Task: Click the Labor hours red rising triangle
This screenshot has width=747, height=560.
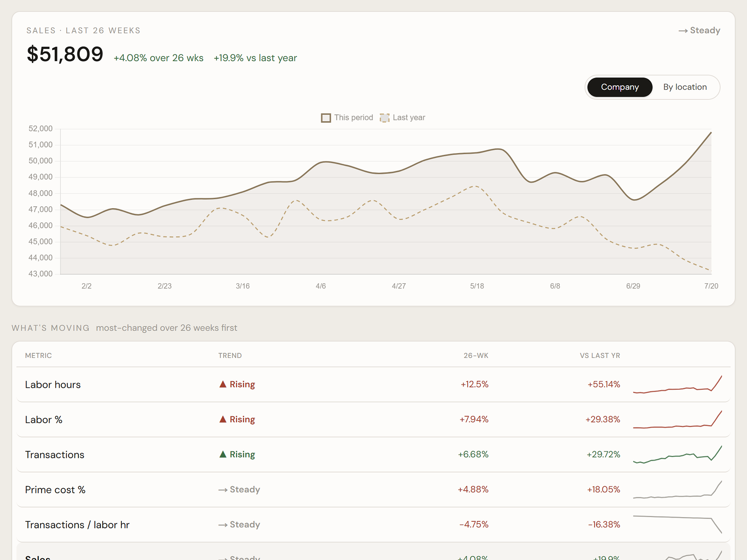Action: pyautogui.click(x=223, y=384)
